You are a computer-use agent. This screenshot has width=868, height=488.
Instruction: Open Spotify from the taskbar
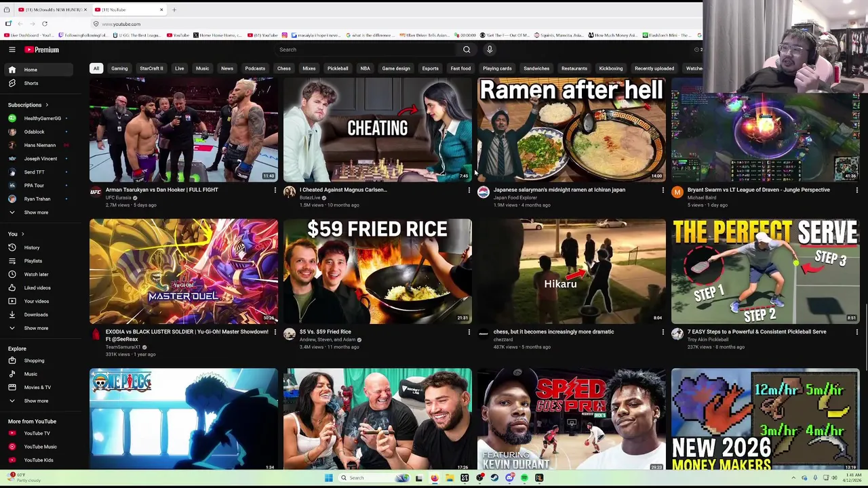coord(524,478)
